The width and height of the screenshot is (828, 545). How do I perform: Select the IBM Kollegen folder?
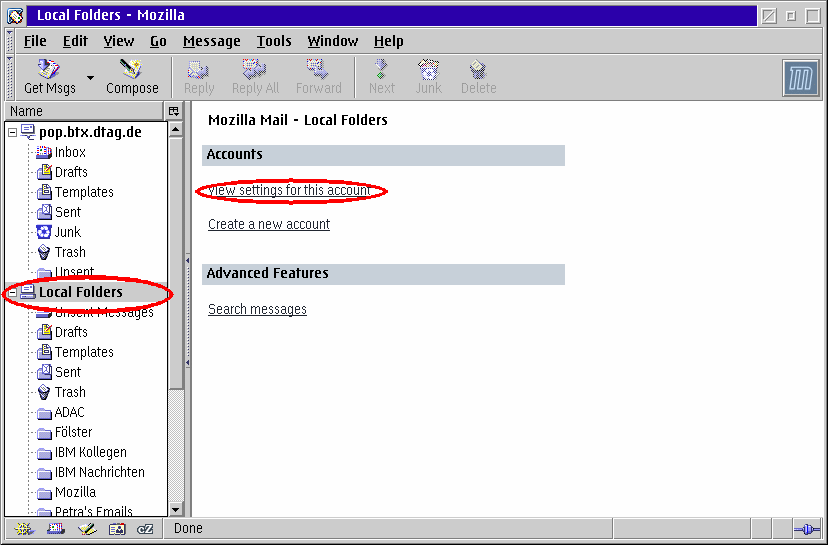[x=91, y=453]
